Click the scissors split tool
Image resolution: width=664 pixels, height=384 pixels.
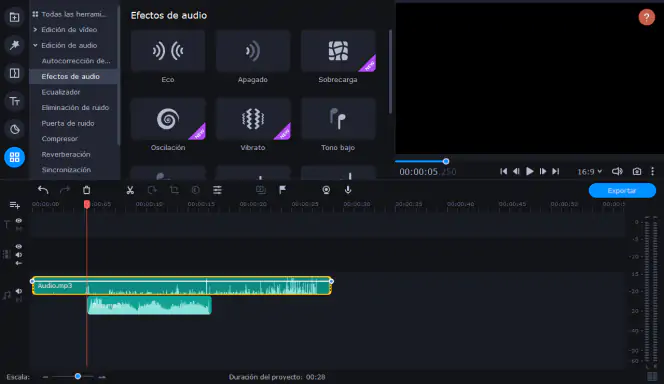click(x=130, y=190)
